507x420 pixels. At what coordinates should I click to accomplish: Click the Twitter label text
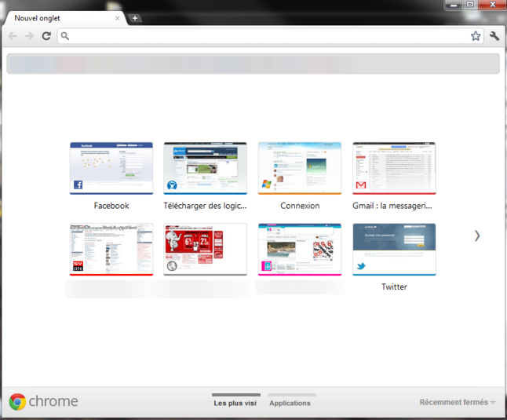(x=394, y=287)
